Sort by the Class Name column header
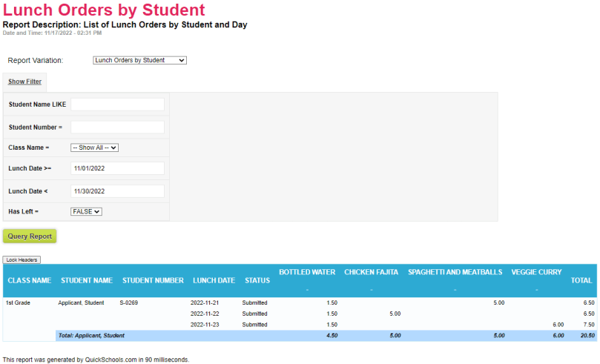The image size is (600, 364). click(x=29, y=280)
